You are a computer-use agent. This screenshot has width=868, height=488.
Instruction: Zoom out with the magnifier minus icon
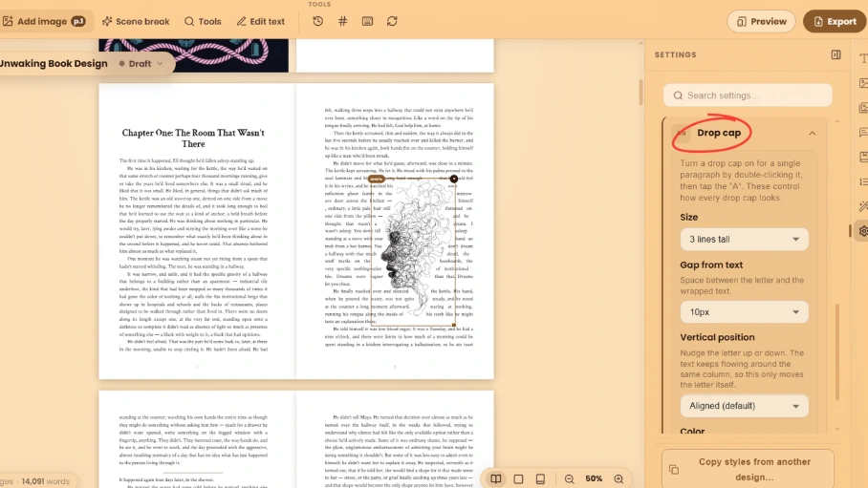[x=569, y=479]
